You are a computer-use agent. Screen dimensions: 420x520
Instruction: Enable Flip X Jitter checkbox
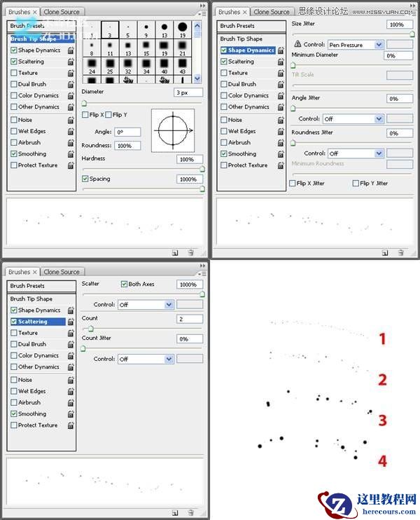pos(293,184)
